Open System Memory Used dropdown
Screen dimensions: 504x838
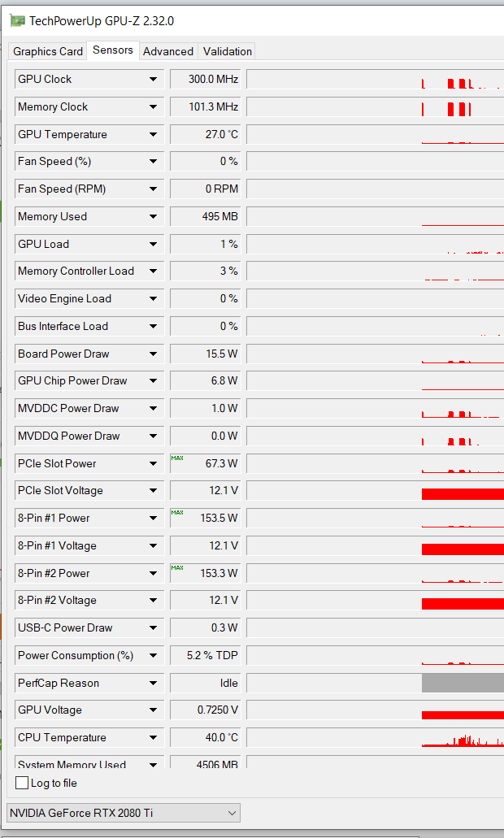pyautogui.click(x=153, y=764)
